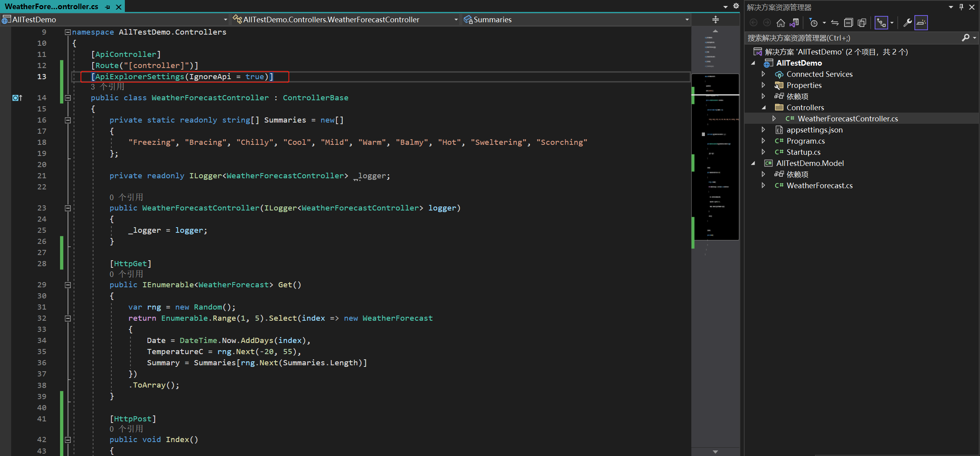Click the scroll up arrow of editor
The image size is (980, 456).
tap(715, 31)
